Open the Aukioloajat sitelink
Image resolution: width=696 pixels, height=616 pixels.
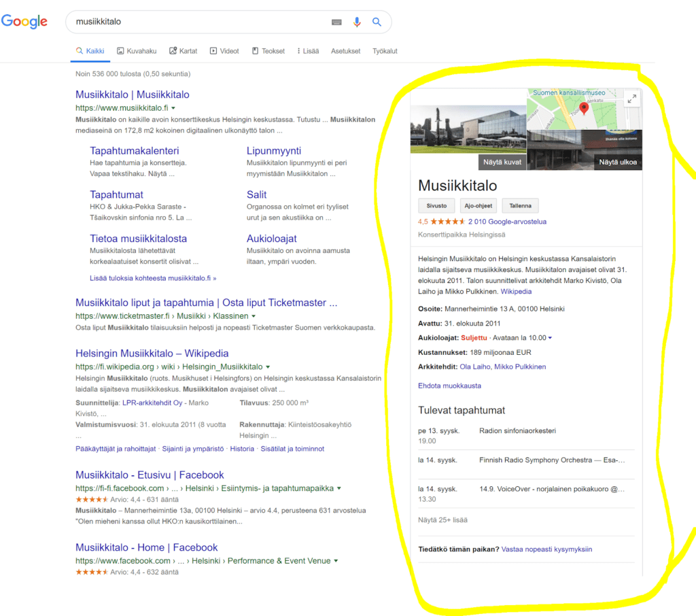pyautogui.click(x=272, y=239)
